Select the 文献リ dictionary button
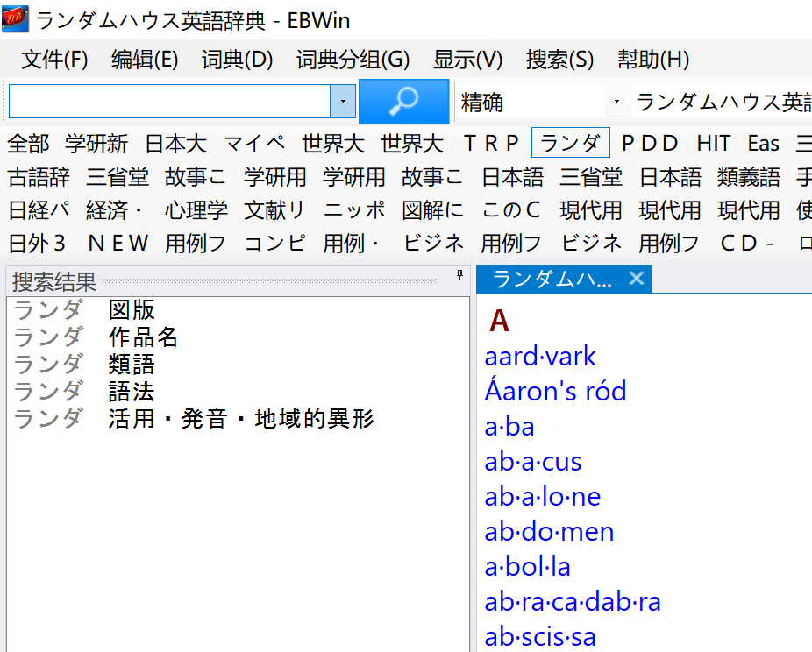 pos(274,210)
